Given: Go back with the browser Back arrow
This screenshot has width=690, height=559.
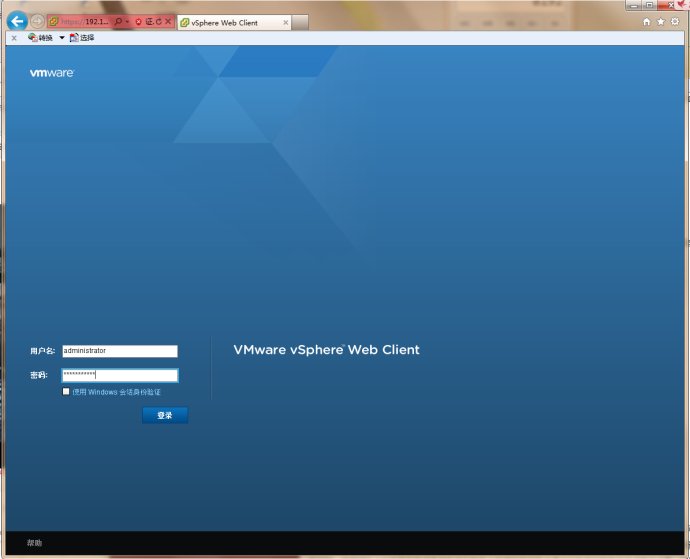Looking at the screenshot, I should (17, 21).
